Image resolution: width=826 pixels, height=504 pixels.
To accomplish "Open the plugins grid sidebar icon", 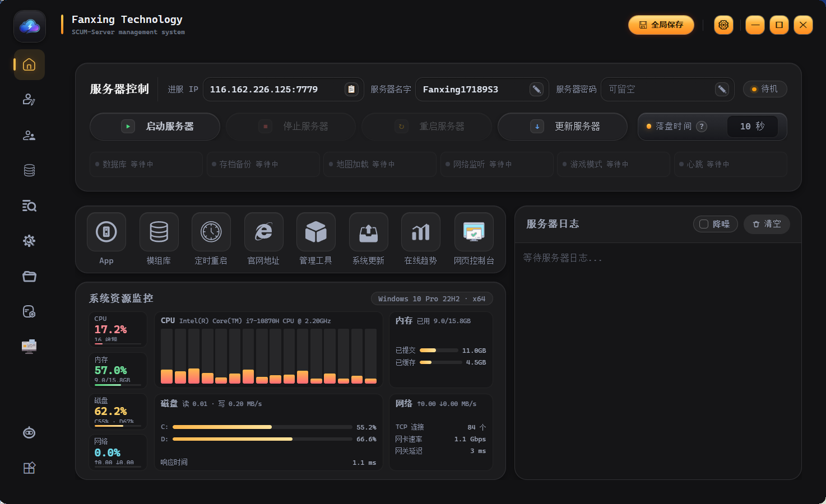I will (x=29, y=468).
